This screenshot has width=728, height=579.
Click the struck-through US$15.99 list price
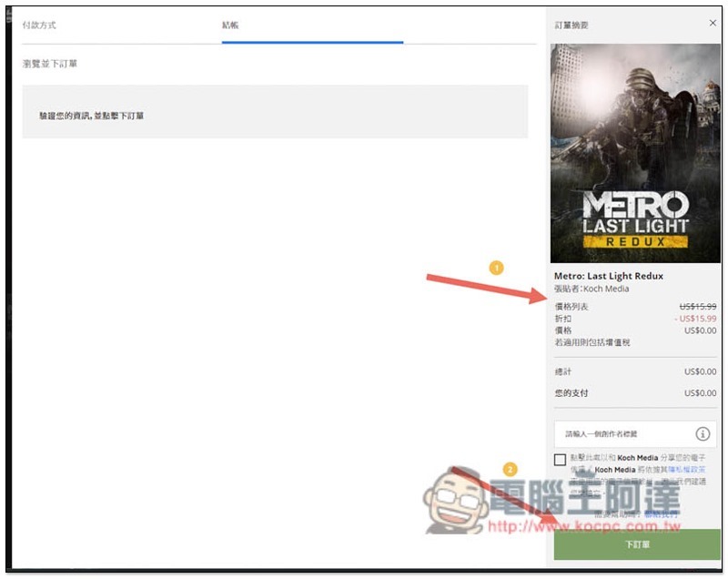pos(698,307)
